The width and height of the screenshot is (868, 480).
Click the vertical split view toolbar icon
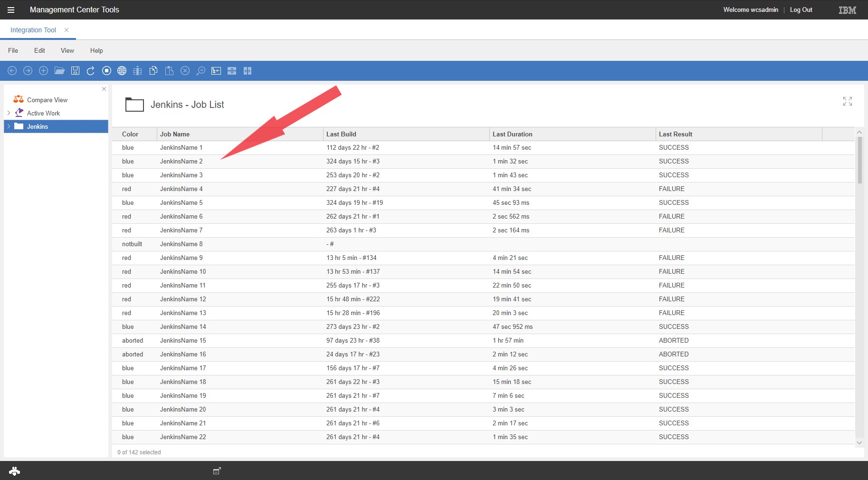(x=248, y=71)
